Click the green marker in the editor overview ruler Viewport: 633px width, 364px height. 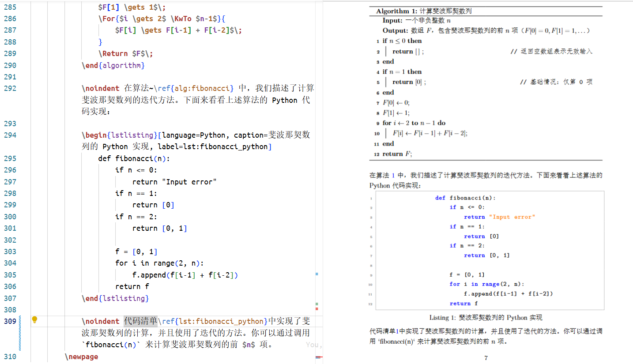point(317,304)
